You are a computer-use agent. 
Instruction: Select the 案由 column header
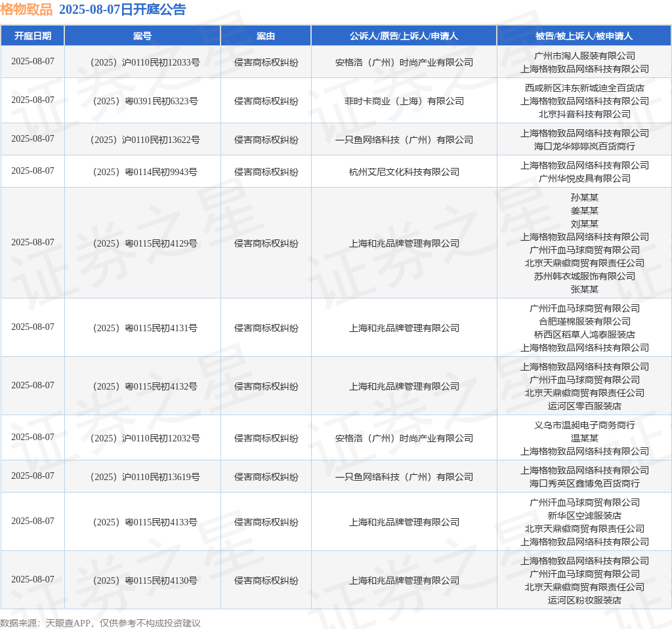[266, 36]
